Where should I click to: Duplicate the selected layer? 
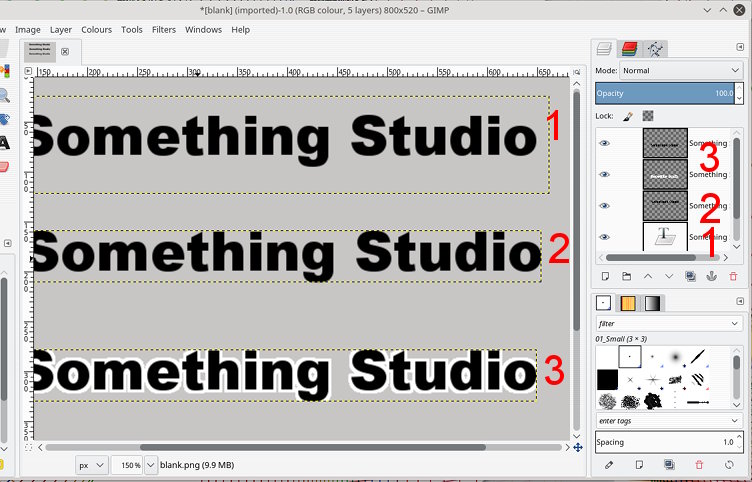[x=690, y=276]
